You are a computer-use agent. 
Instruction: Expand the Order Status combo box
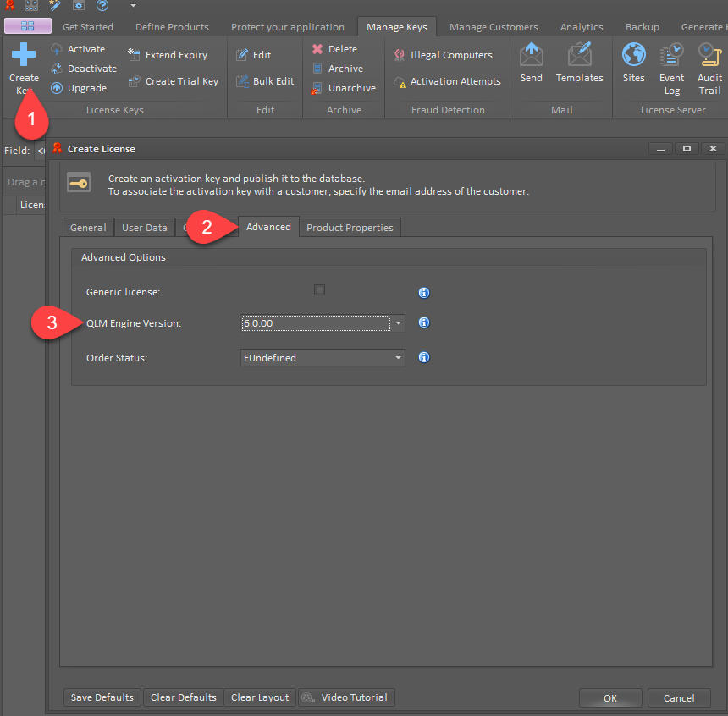(x=397, y=357)
